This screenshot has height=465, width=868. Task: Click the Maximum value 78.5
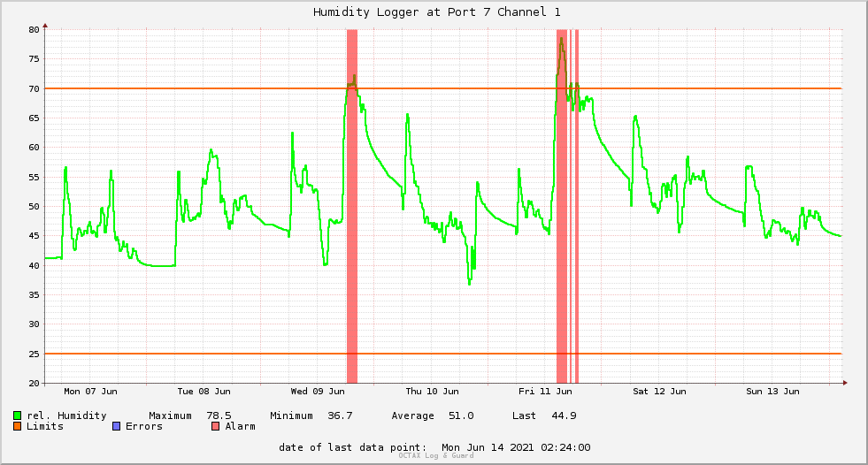219,415
